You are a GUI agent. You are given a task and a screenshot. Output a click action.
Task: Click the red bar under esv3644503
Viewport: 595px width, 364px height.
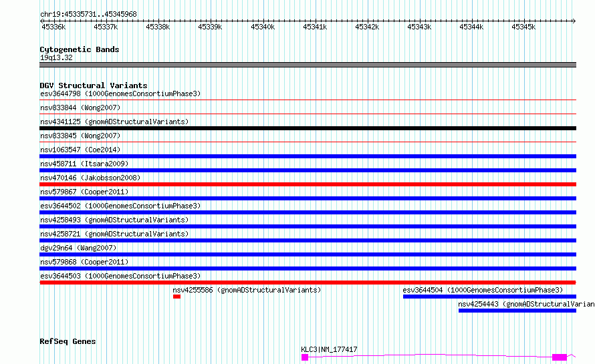point(308,283)
